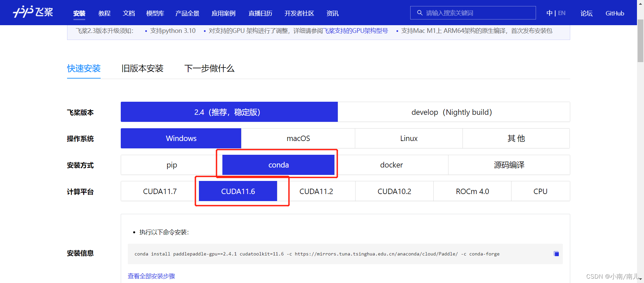The height and width of the screenshot is (283, 644).
Task: Open 产品全景 in the navigation bar
Action: tap(187, 13)
